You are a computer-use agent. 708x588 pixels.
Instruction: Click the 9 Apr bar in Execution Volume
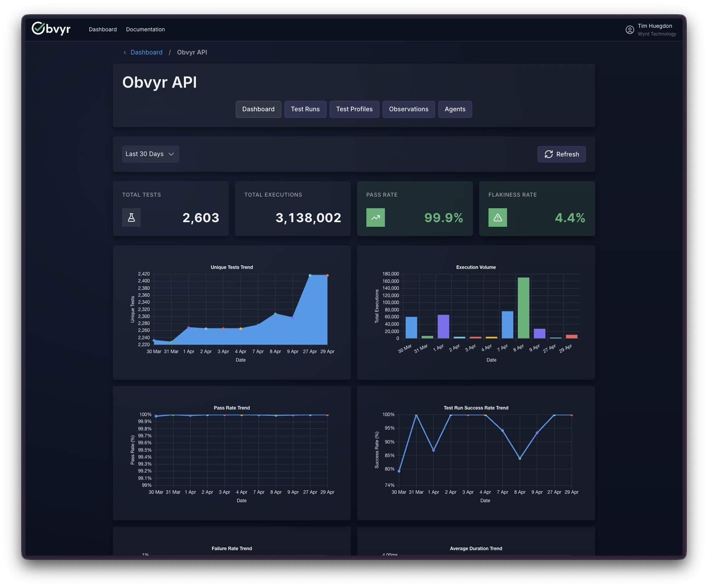(540, 333)
